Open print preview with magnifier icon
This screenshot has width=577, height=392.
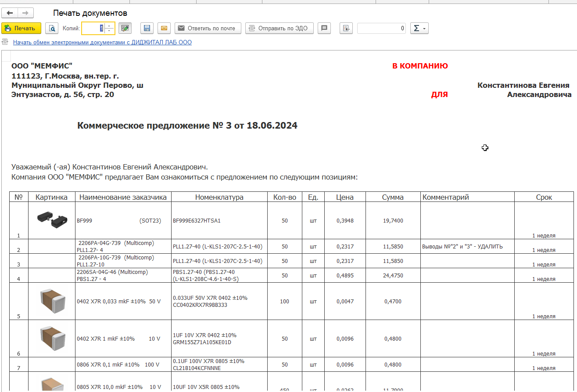[x=52, y=29]
